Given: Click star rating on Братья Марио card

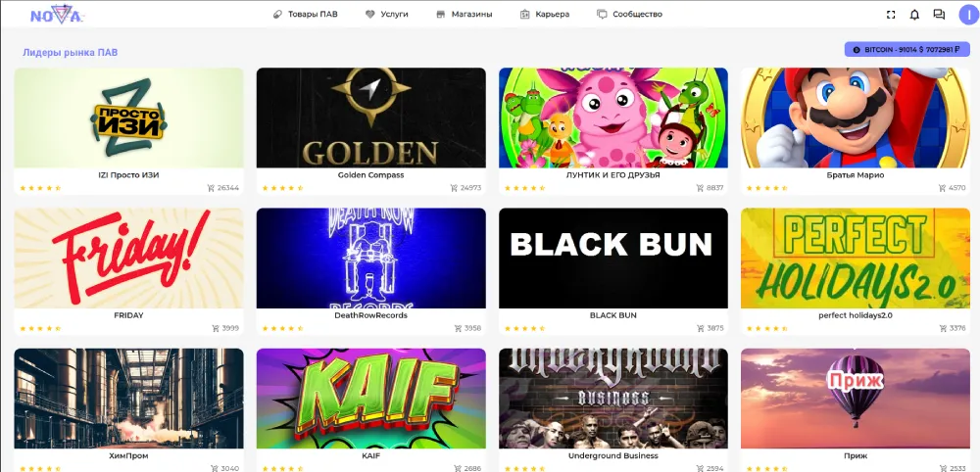Looking at the screenshot, I should click(x=767, y=188).
